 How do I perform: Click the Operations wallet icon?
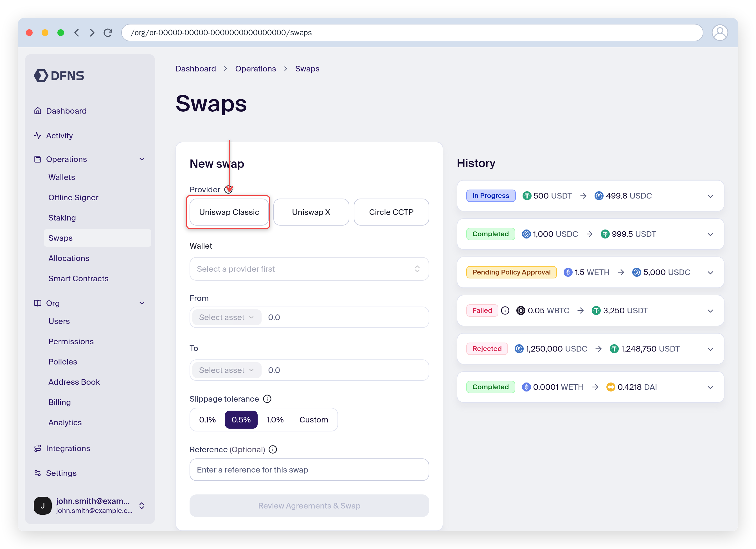(x=38, y=159)
